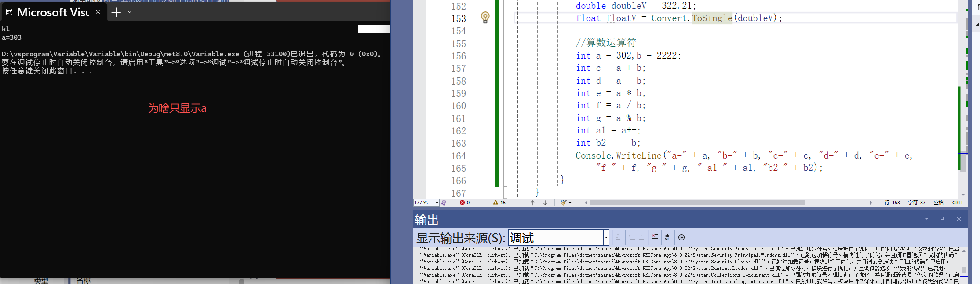The width and height of the screenshot is (980, 284).
Task: Click the find message in code icon
Action: 618,237
